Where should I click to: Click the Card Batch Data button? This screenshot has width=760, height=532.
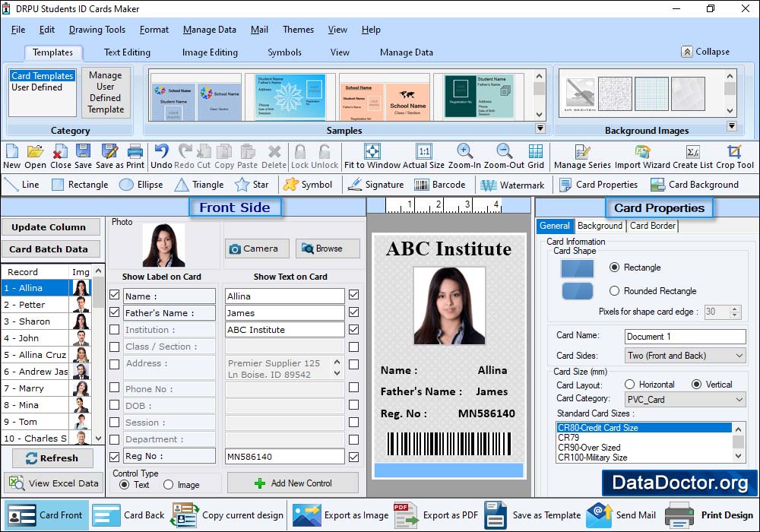pyautogui.click(x=51, y=249)
